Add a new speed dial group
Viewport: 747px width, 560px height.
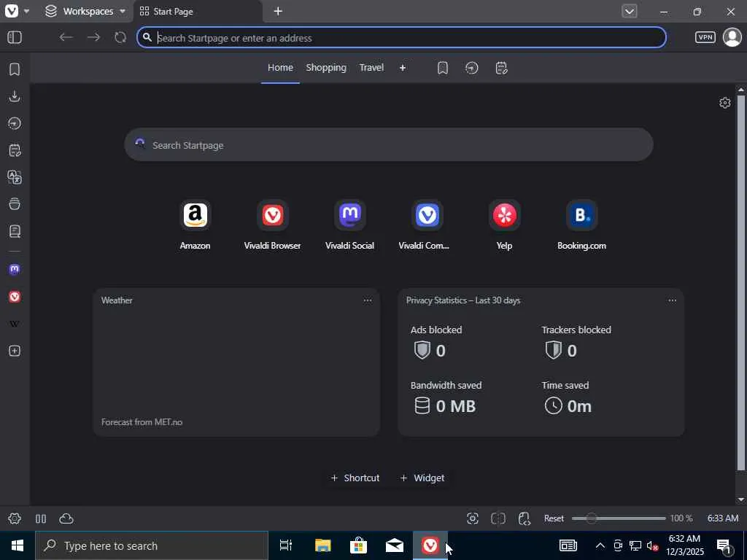pyautogui.click(x=403, y=68)
